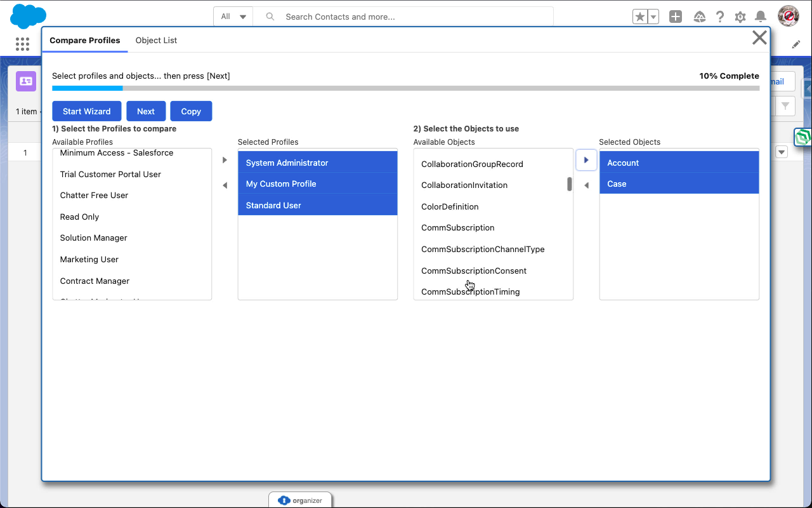
Task: Open the All search scope dropdown
Action: 233,17
